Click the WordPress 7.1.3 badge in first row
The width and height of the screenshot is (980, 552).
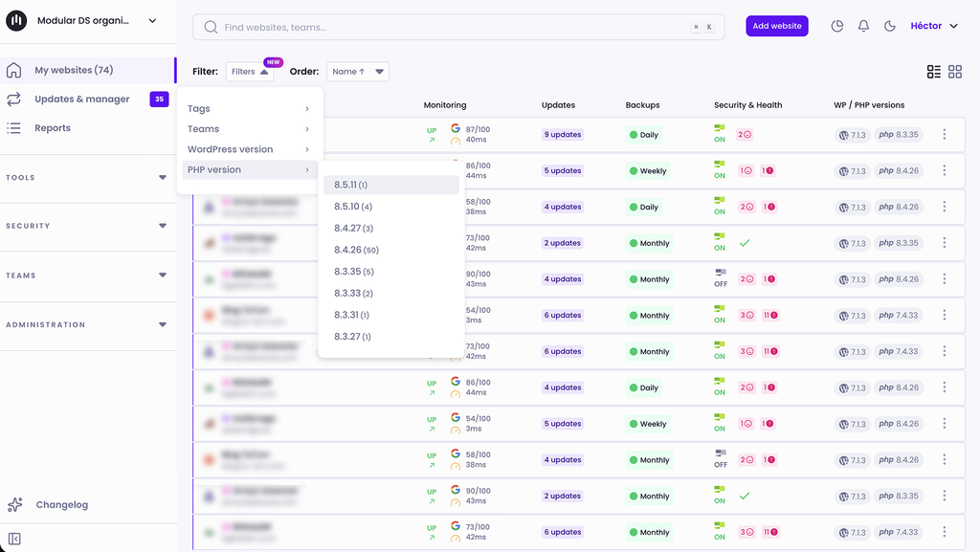pos(853,135)
